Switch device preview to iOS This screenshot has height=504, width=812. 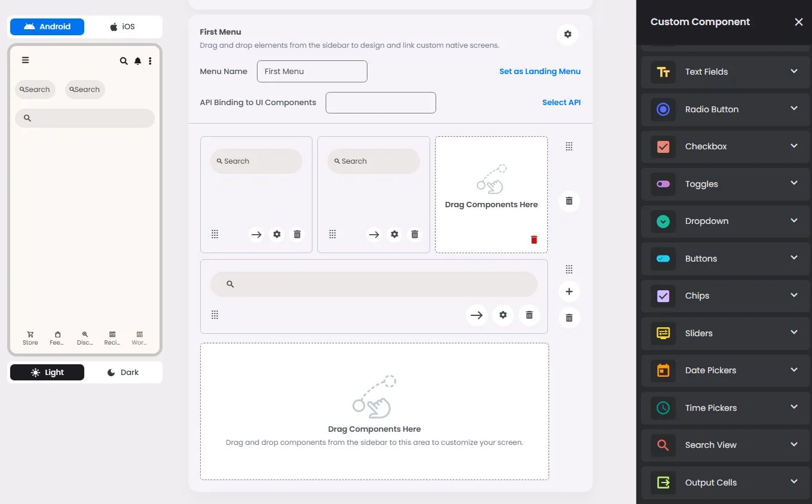(x=122, y=26)
